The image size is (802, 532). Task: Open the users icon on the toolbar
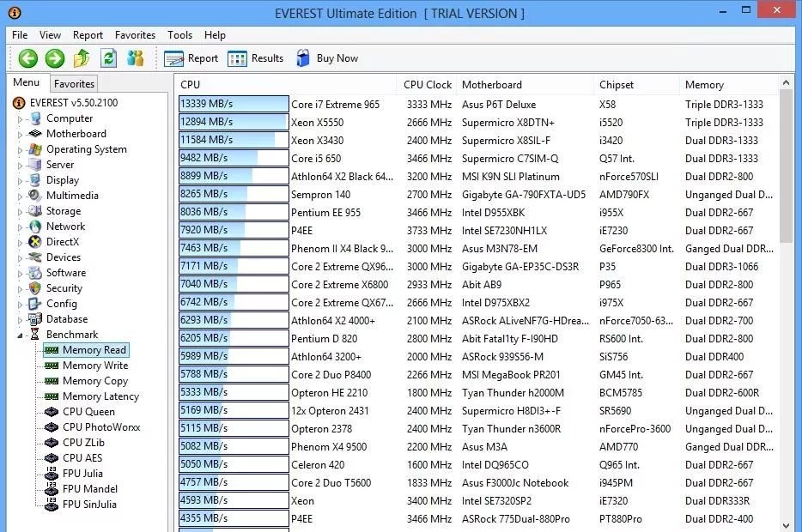pyautogui.click(x=136, y=57)
